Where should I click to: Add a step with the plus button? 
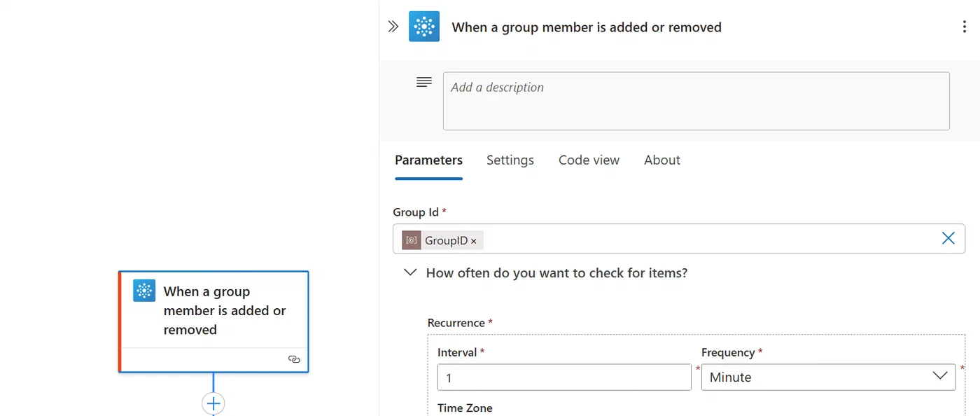click(x=213, y=403)
